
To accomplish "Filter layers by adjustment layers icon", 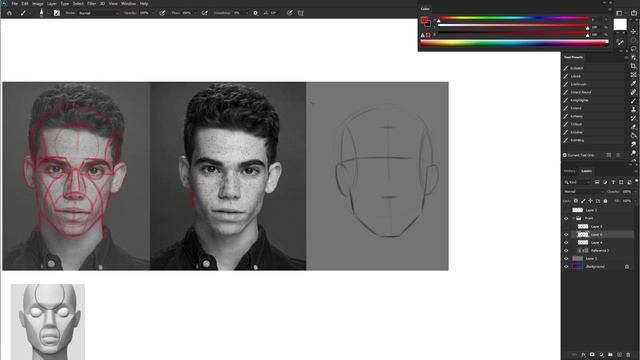I will click(x=605, y=182).
